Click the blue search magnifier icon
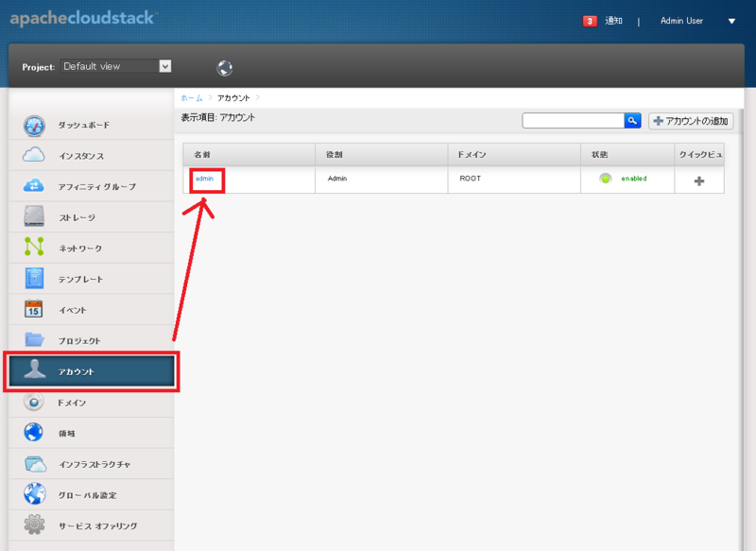The image size is (756, 551). (x=632, y=120)
